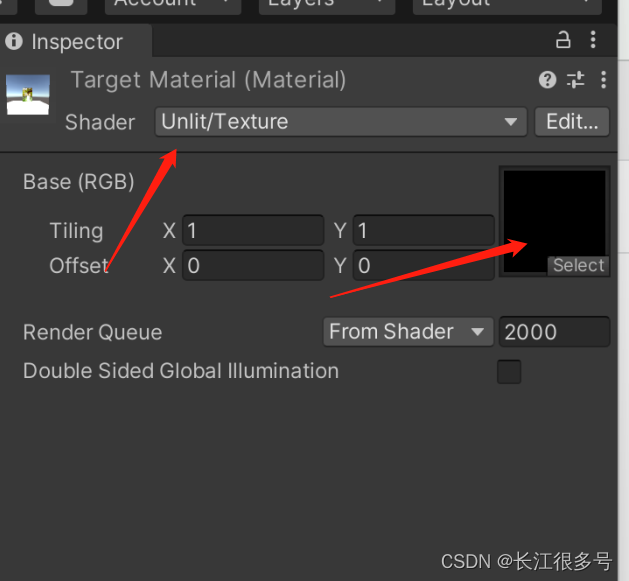
Task: Toggle Double Sided Global Illumination checkbox
Action: point(509,372)
